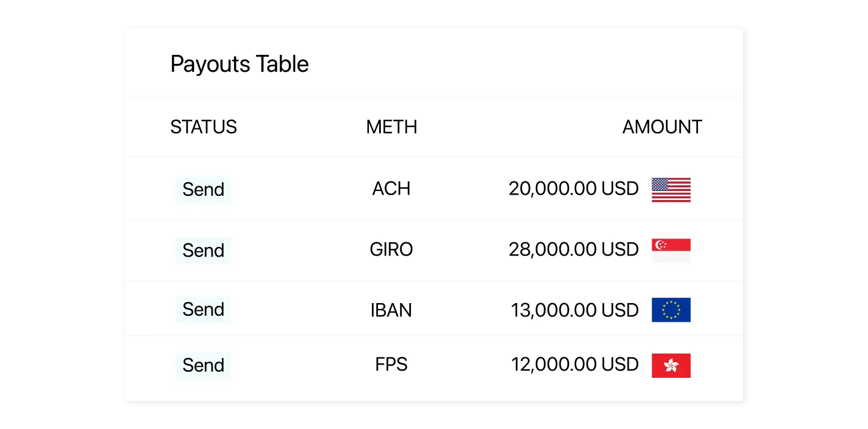Click the US flag icon beside ACH payout
This screenshot has height=429, width=868.
click(671, 189)
